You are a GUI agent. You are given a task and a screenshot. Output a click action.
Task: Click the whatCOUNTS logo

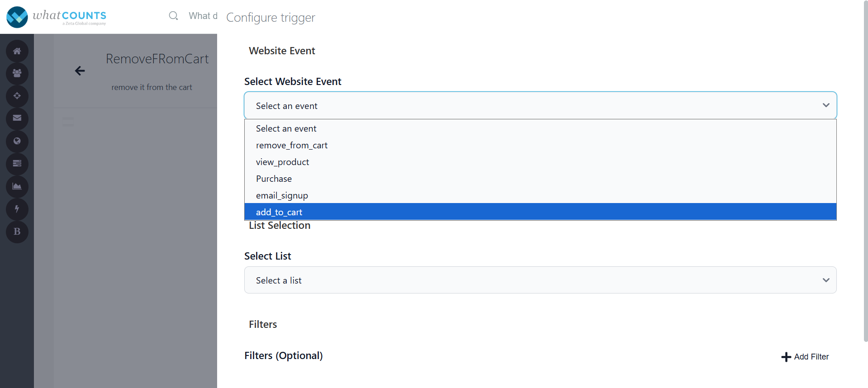pos(57,17)
